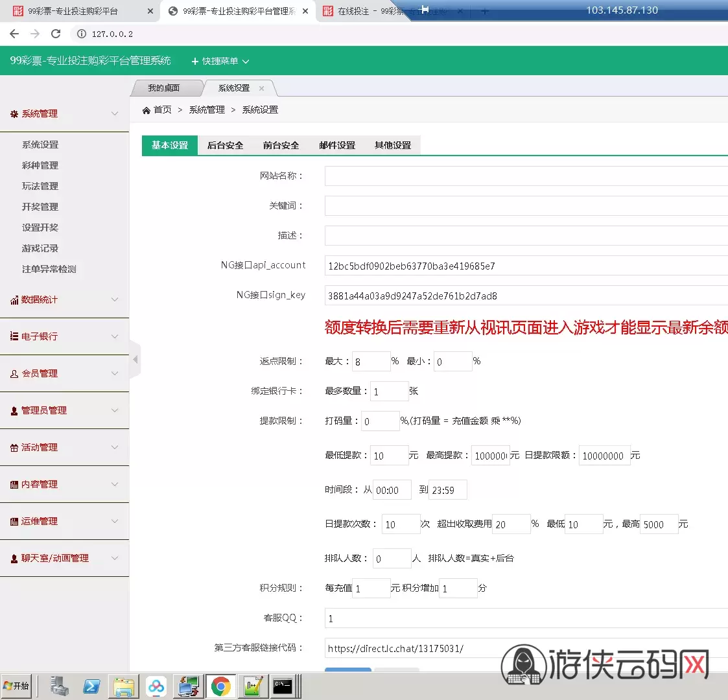This screenshot has width=728, height=700.
Task: Expand the 聊天室/动画管理 menu section
Action: coord(115,559)
